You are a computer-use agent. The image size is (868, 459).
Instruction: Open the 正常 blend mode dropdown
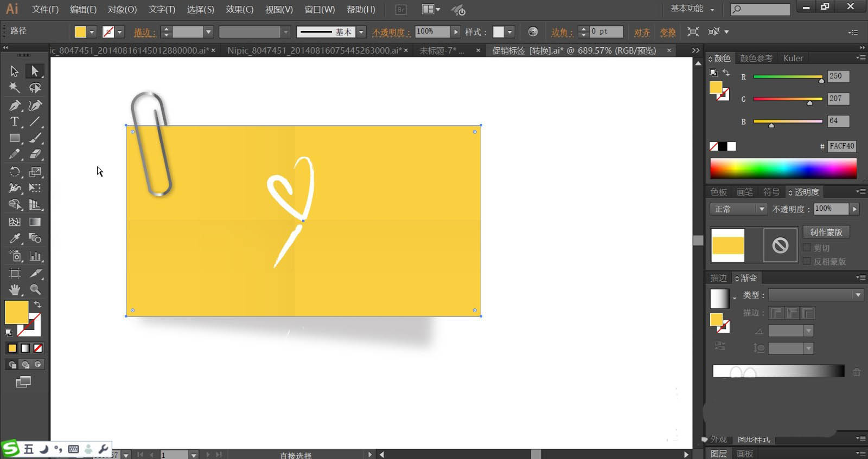click(738, 209)
